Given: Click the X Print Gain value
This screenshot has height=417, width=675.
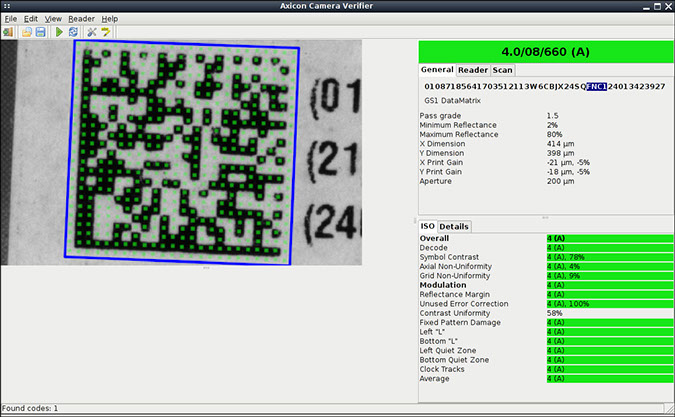Looking at the screenshot, I should [568, 163].
